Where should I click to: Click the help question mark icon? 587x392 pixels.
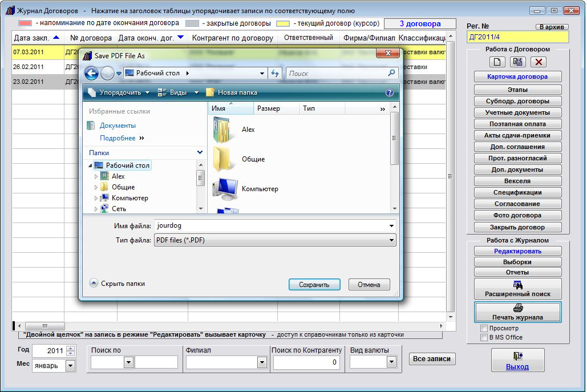pos(390,92)
